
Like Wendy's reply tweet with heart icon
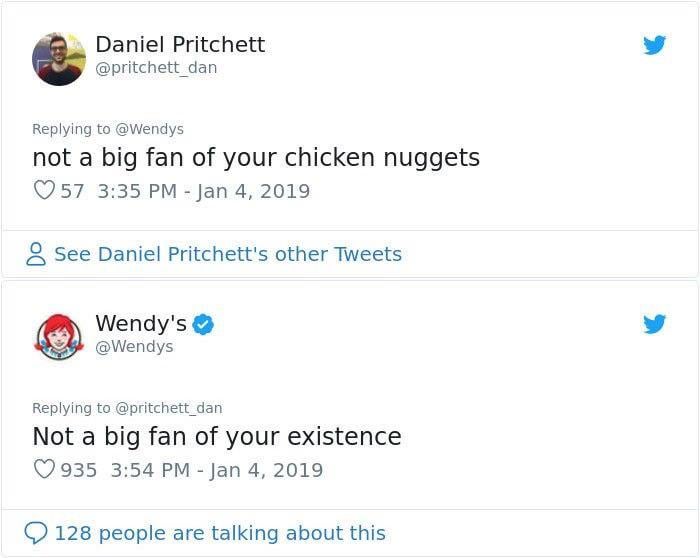coord(44,469)
